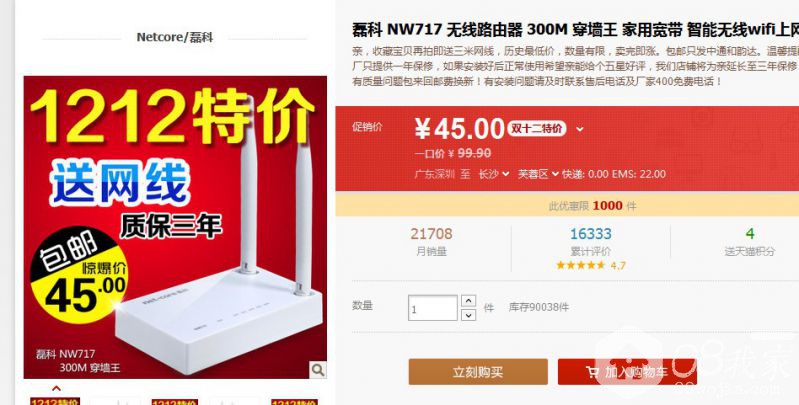This screenshot has height=405, width=799.
Task: Open the 长沙 city dropdown
Action: pyautogui.click(x=493, y=174)
